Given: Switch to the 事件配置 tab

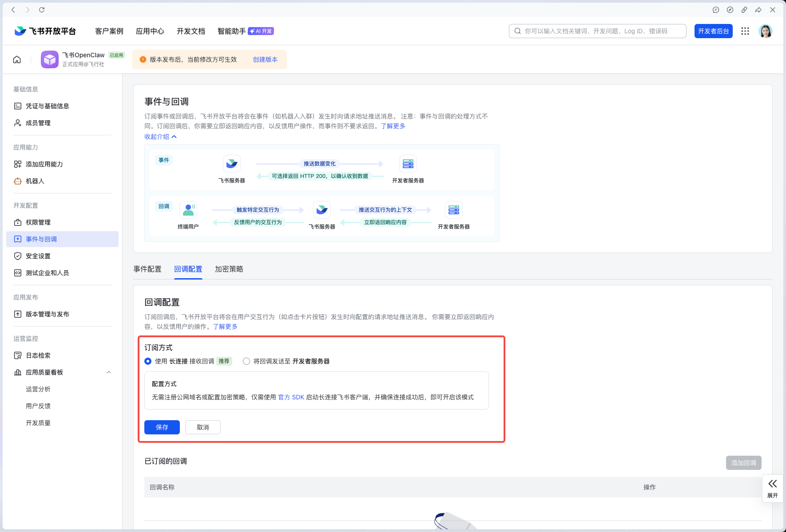Looking at the screenshot, I should pos(148,269).
